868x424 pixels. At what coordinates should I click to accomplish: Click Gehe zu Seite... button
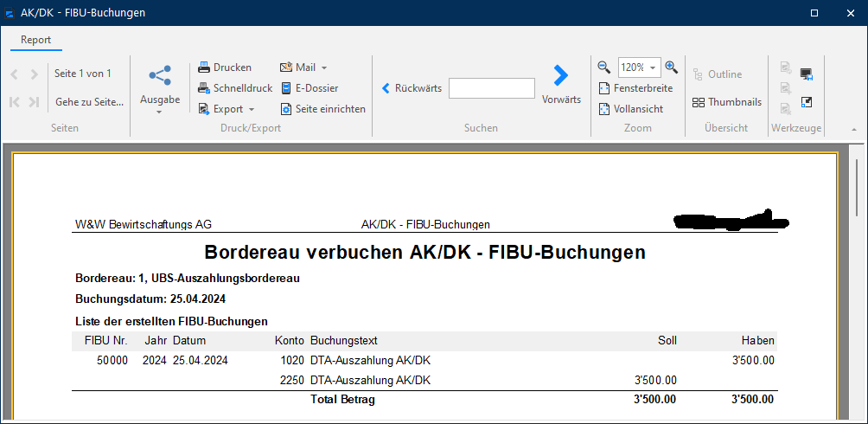point(89,102)
